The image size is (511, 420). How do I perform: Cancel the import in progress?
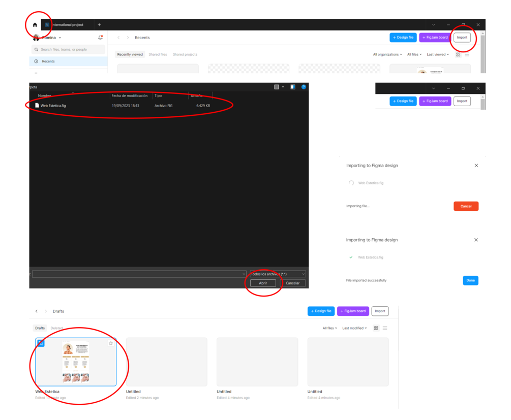pyautogui.click(x=466, y=206)
